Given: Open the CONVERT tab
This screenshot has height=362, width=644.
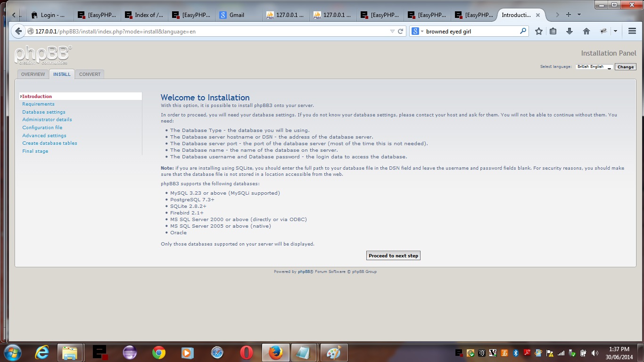Looking at the screenshot, I should tap(90, 74).
